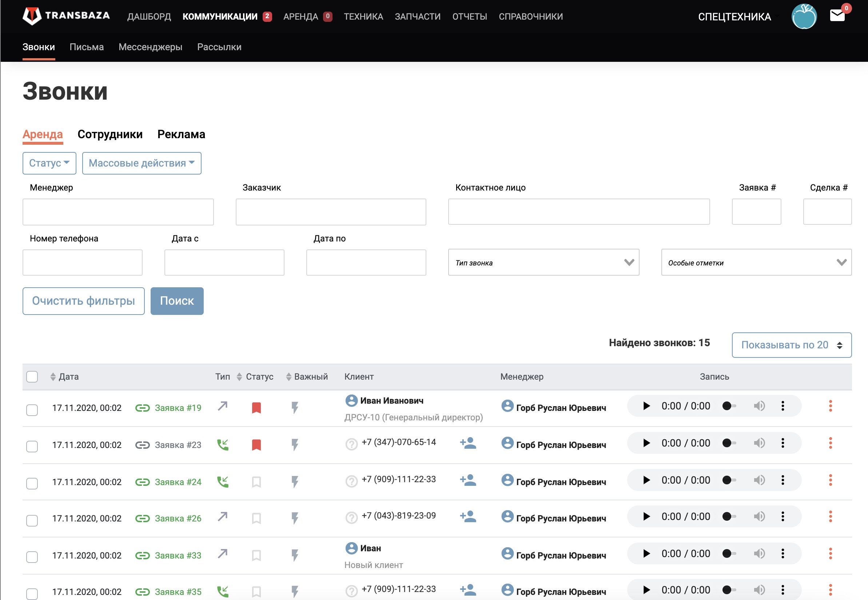Click the add contact icon next to +7 (347)-070-65-14

click(x=468, y=443)
